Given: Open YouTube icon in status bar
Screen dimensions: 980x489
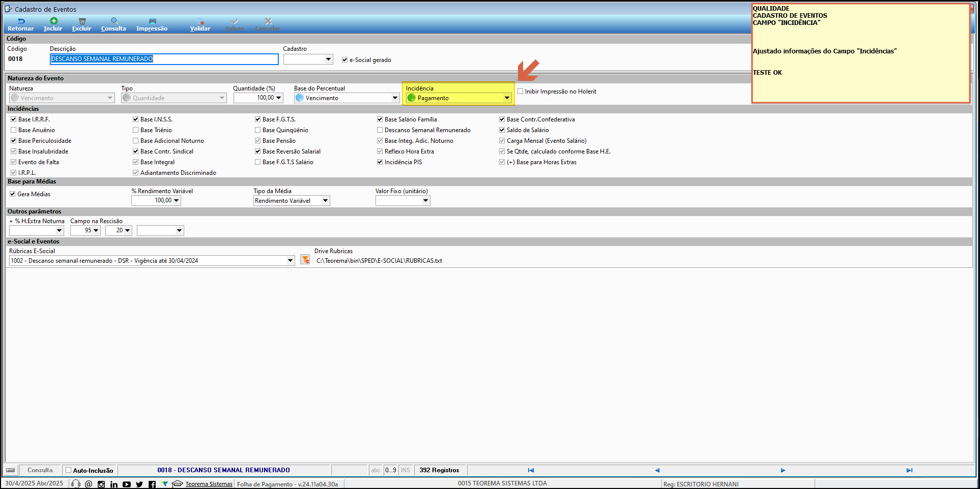Looking at the screenshot, I should click(x=127, y=484).
